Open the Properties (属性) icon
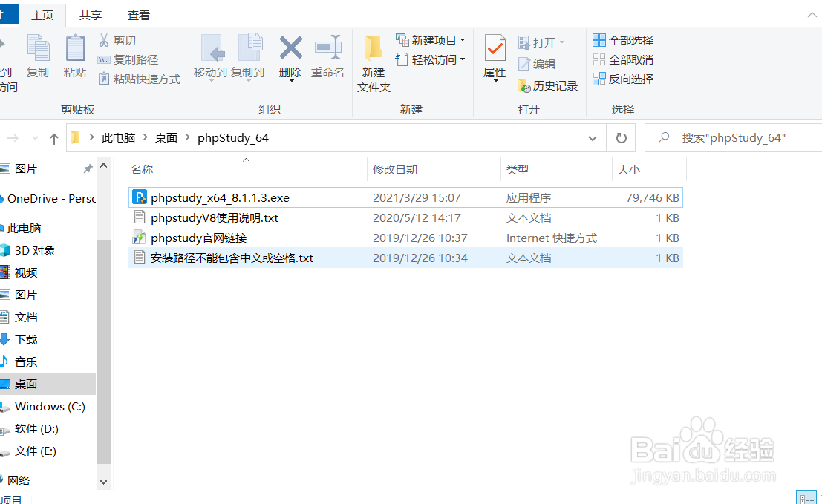Image resolution: width=822 pixels, height=504 pixels. 495,49
